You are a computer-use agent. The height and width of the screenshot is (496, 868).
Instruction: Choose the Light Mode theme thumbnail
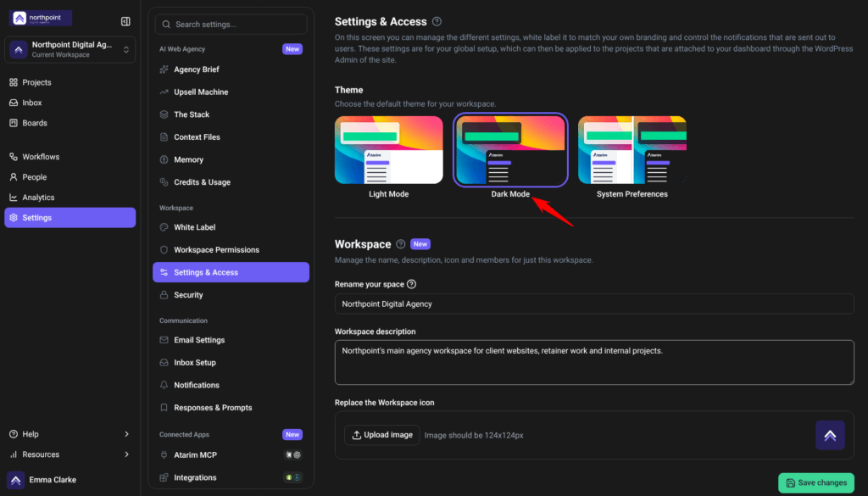[388, 150]
